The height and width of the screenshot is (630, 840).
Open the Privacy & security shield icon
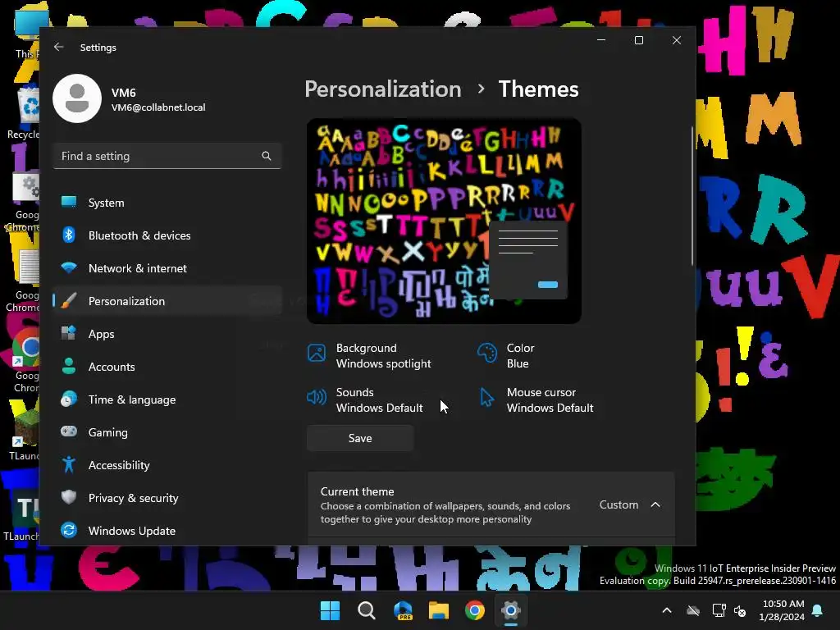point(69,497)
